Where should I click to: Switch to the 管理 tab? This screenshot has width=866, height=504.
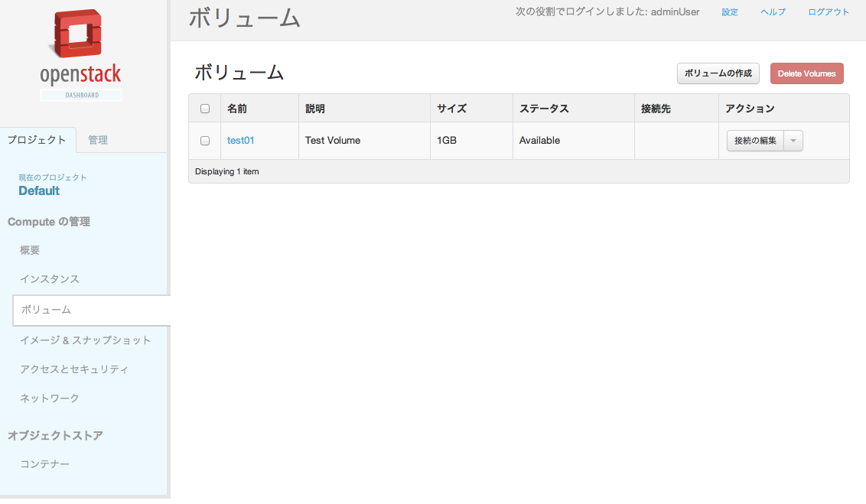(98, 140)
